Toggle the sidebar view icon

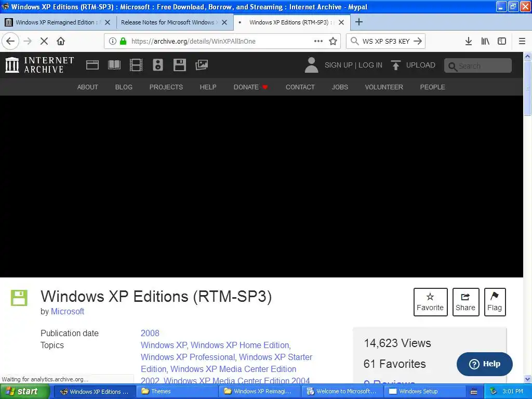point(502,41)
